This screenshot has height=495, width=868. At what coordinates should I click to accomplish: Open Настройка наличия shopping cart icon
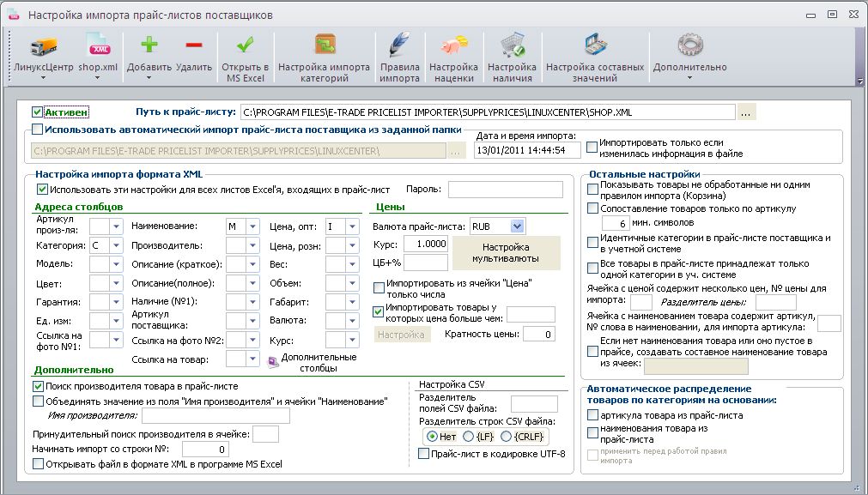[x=512, y=45]
